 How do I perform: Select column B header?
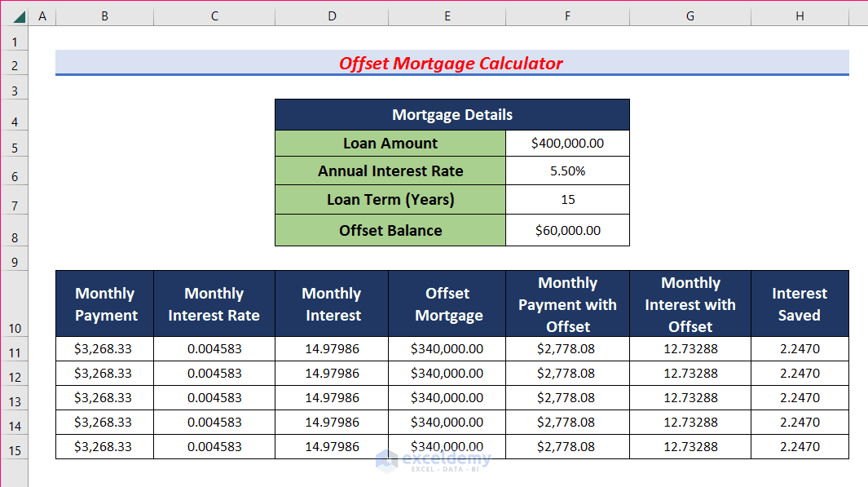[104, 16]
